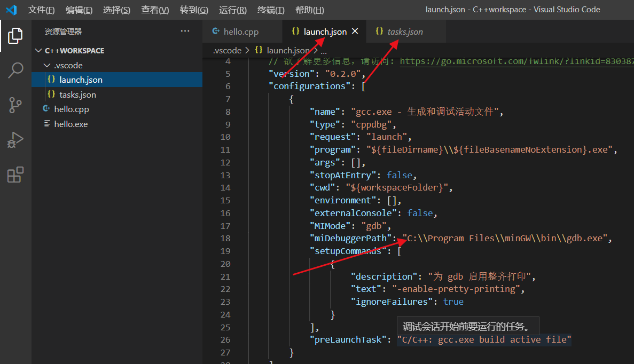634x364 pixels.
Task: Click the "cppdbg" type value
Action: pos(371,124)
